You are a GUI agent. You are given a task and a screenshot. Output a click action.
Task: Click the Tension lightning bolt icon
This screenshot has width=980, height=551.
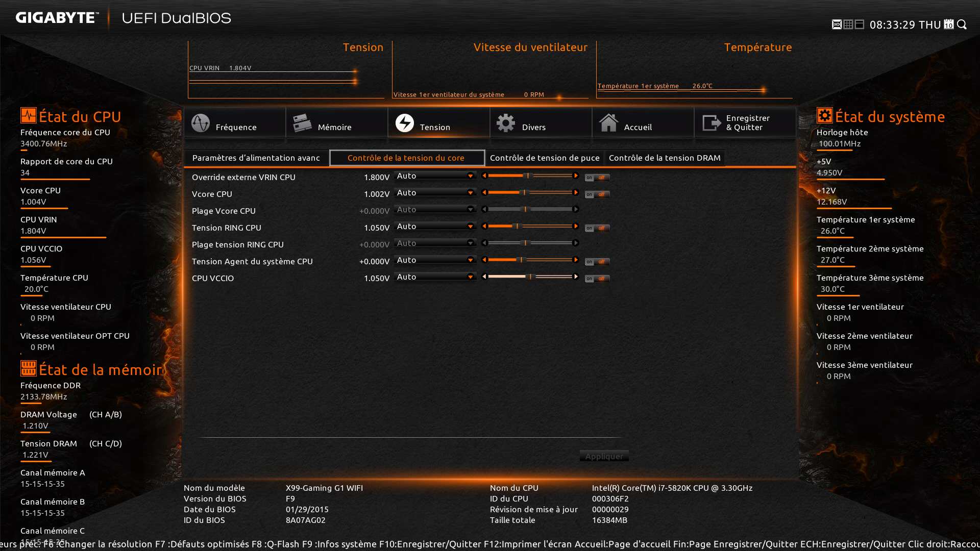coord(405,123)
